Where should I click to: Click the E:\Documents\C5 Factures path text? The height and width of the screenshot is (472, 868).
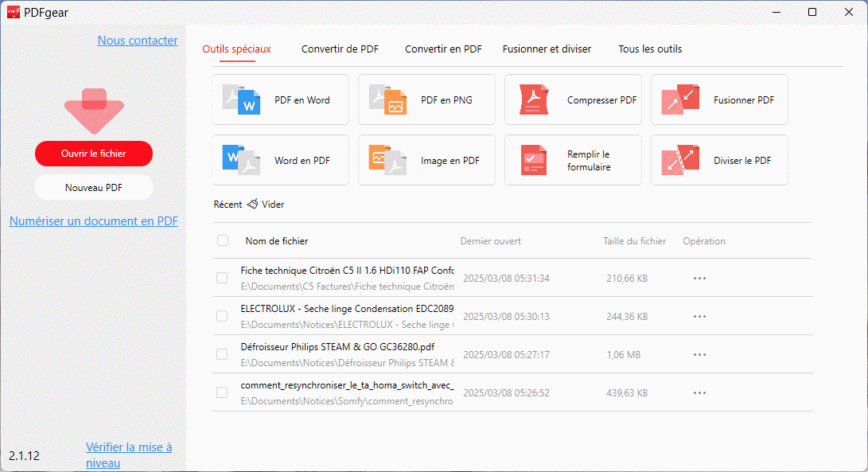[x=347, y=287]
